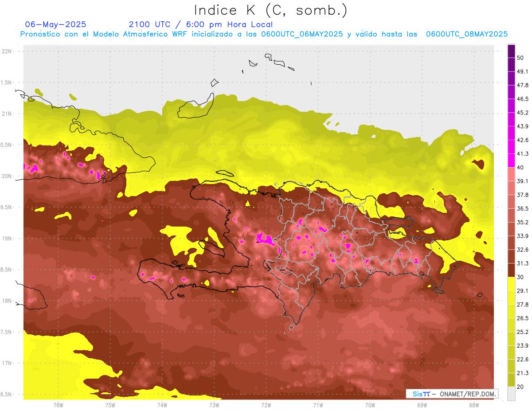Click colorbar value '39.1'
532x411 pixels.
click(523, 181)
